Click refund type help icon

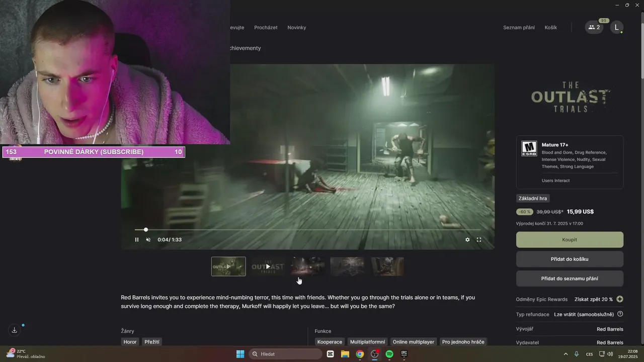[620, 314]
